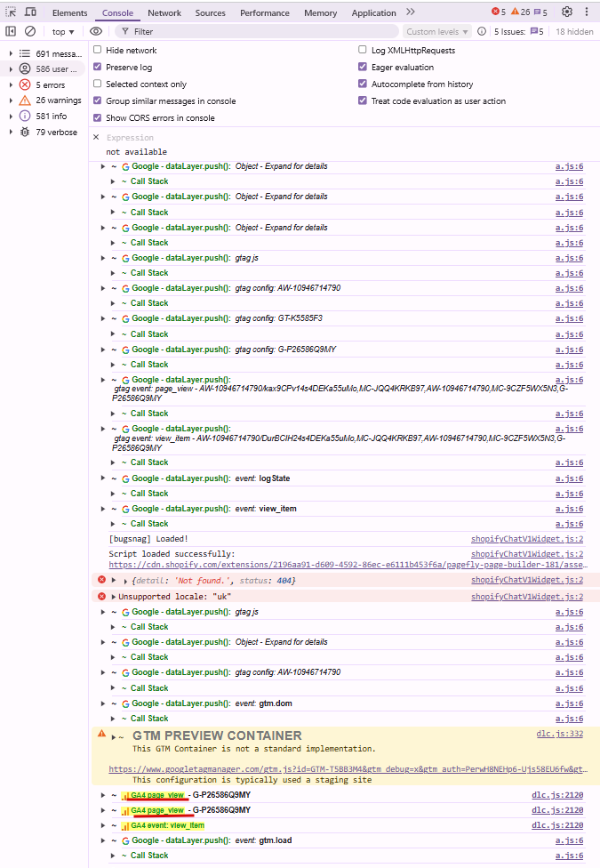600x868 pixels.
Task: Open the cdn.shopify.com extensions script link
Action: pos(348,565)
